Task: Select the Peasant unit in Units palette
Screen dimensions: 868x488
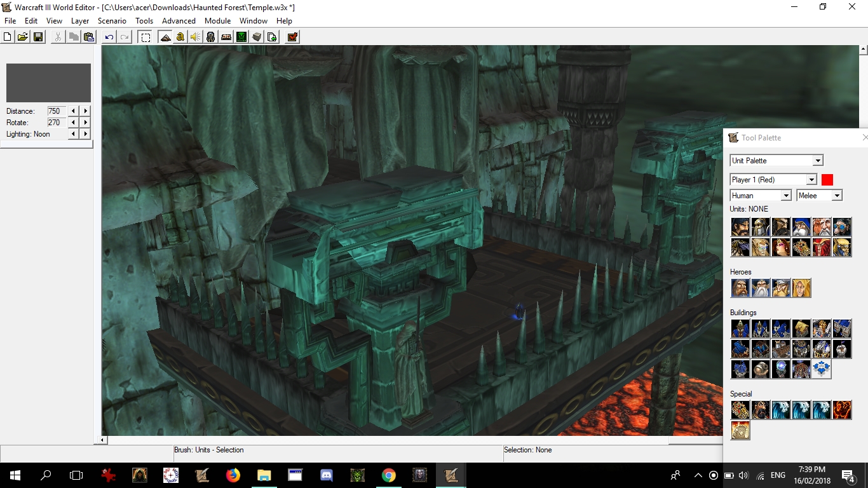Action: 740,227
